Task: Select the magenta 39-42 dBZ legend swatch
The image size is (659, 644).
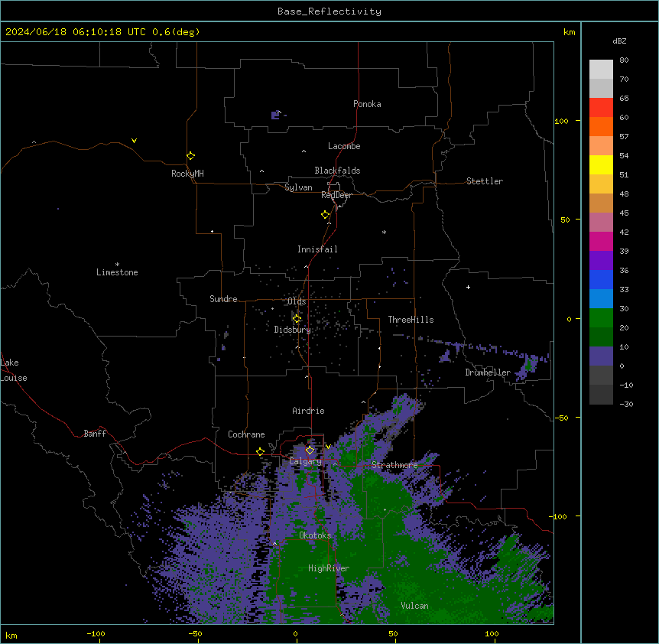Action: coord(601,241)
